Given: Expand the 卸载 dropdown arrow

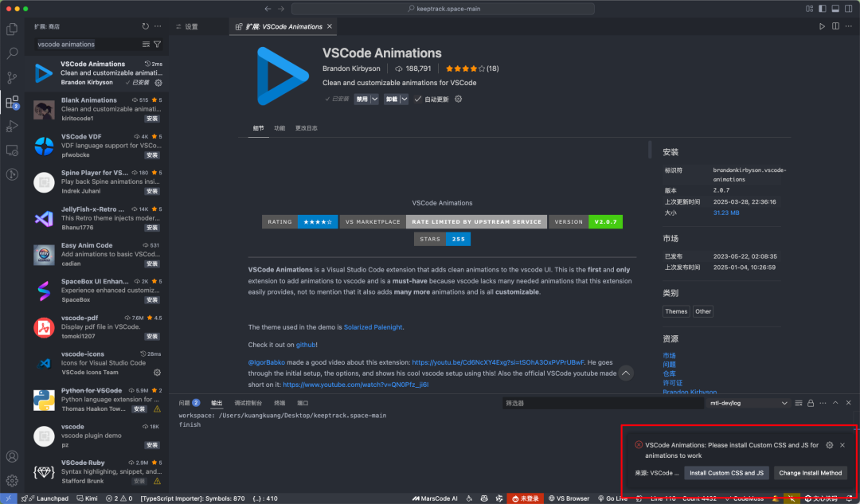Looking at the screenshot, I should (x=405, y=100).
